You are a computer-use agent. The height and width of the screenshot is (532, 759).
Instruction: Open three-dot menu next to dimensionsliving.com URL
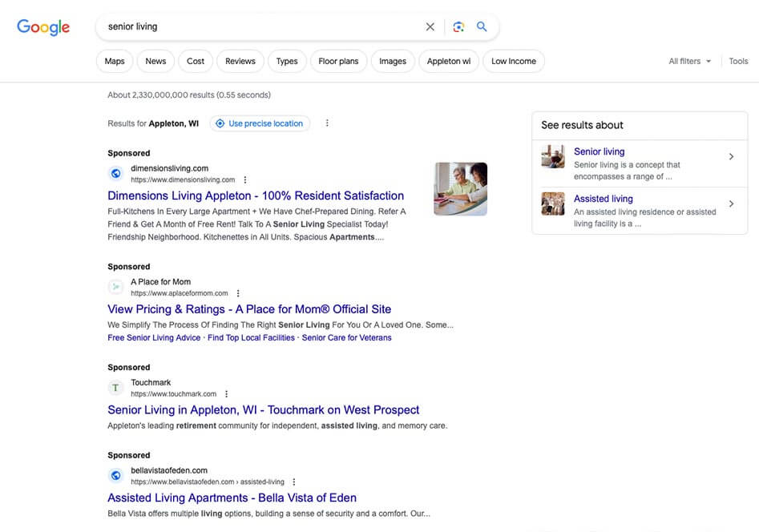coord(245,180)
